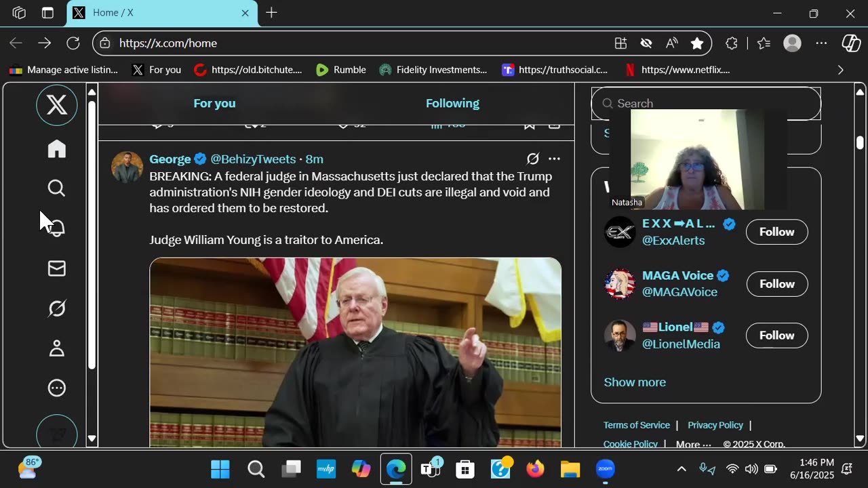
Task: Open Fidelity Investments bookmark
Action: (x=433, y=70)
